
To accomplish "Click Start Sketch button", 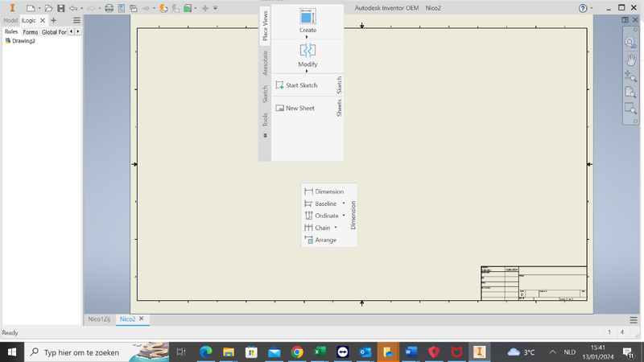I will [296, 85].
